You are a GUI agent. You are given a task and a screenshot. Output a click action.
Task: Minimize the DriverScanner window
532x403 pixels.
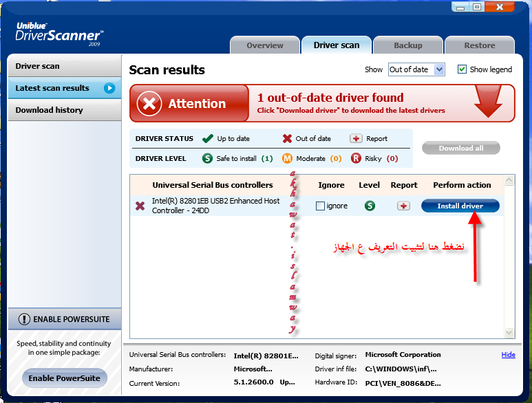pyautogui.click(x=460, y=7)
